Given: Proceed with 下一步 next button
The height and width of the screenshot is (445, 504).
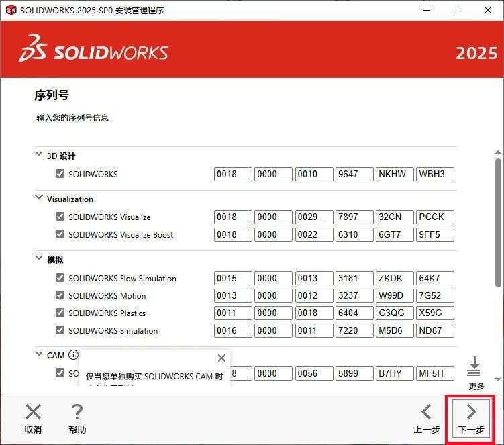Looking at the screenshot, I should pyautogui.click(x=471, y=419).
